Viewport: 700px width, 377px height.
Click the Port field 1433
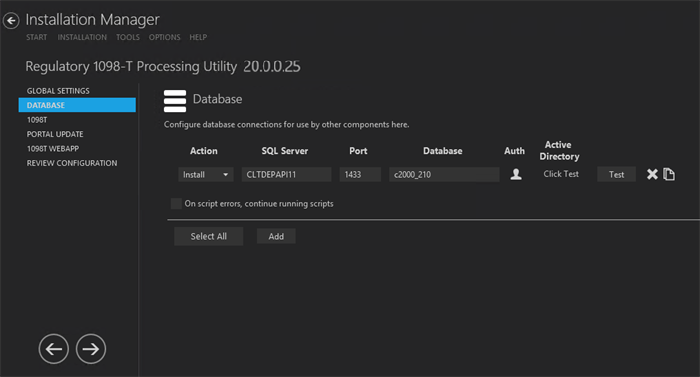tap(360, 175)
